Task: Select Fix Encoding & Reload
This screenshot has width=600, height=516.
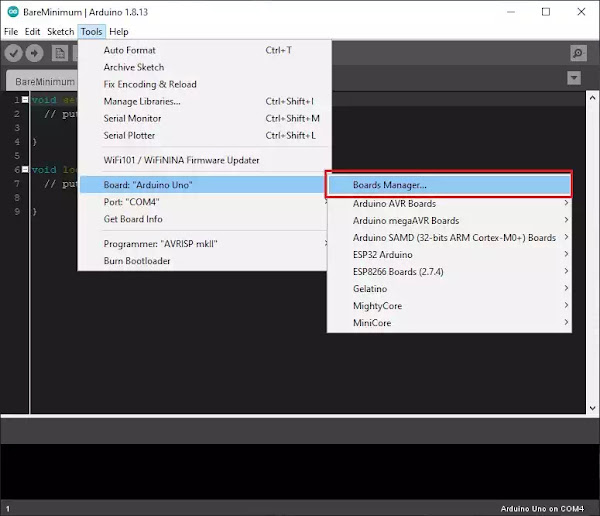Action: [x=204, y=84]
